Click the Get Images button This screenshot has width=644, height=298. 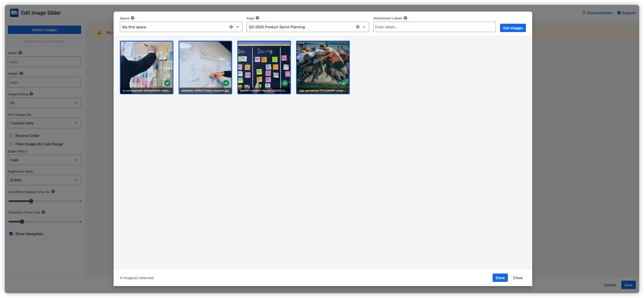coord(513,27)
